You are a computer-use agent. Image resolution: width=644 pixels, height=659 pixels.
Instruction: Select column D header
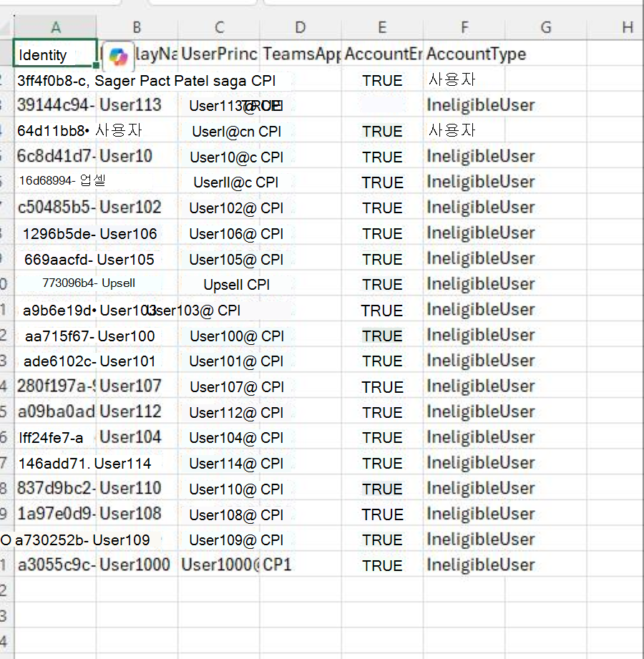300,27
